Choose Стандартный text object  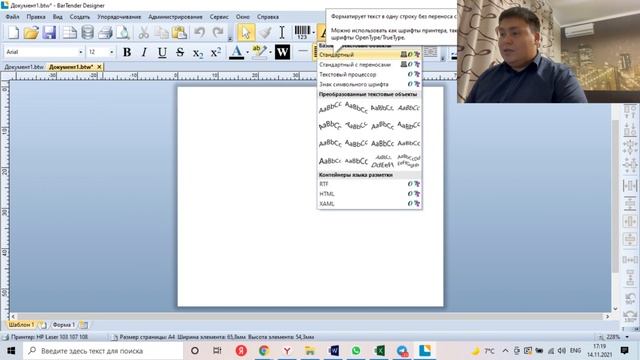[369, 55]
